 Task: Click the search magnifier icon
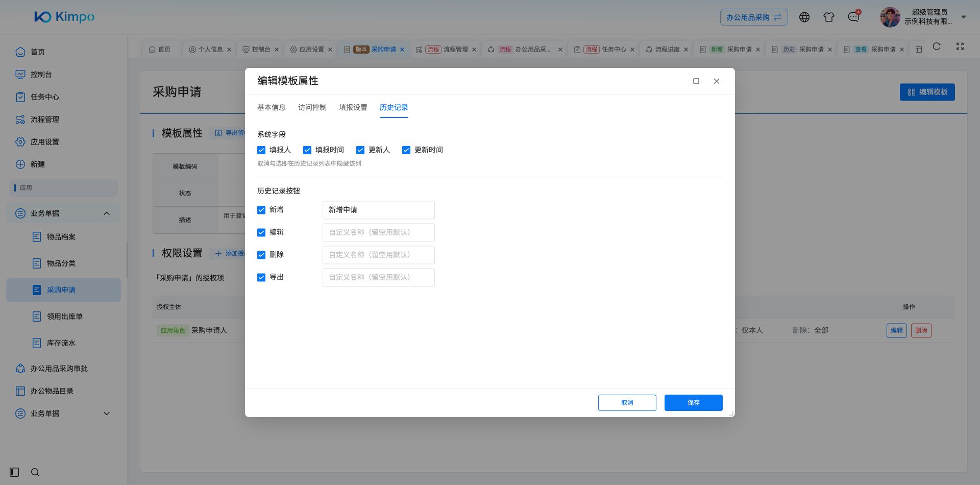[35, 472]
